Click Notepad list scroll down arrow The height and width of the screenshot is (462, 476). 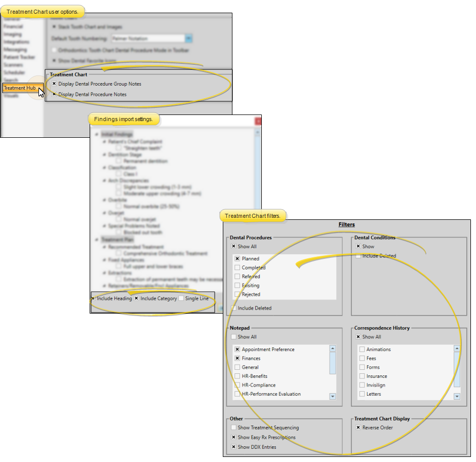[x=332, y=396]
